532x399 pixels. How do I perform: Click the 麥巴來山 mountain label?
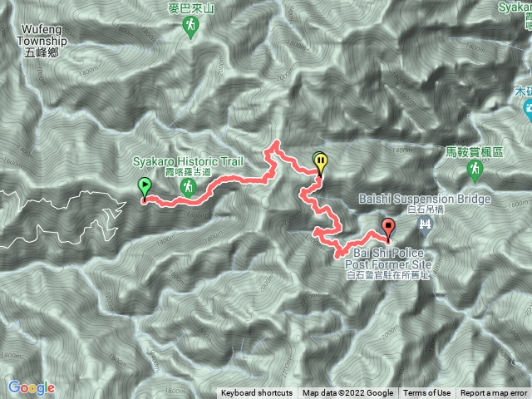(190, 8)
